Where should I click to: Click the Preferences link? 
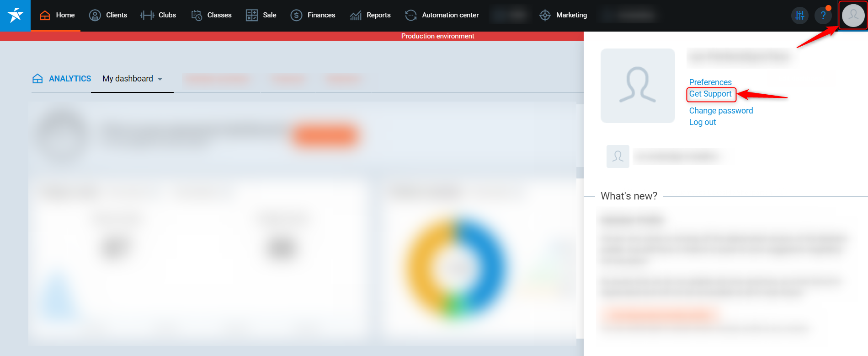(710, 82)
